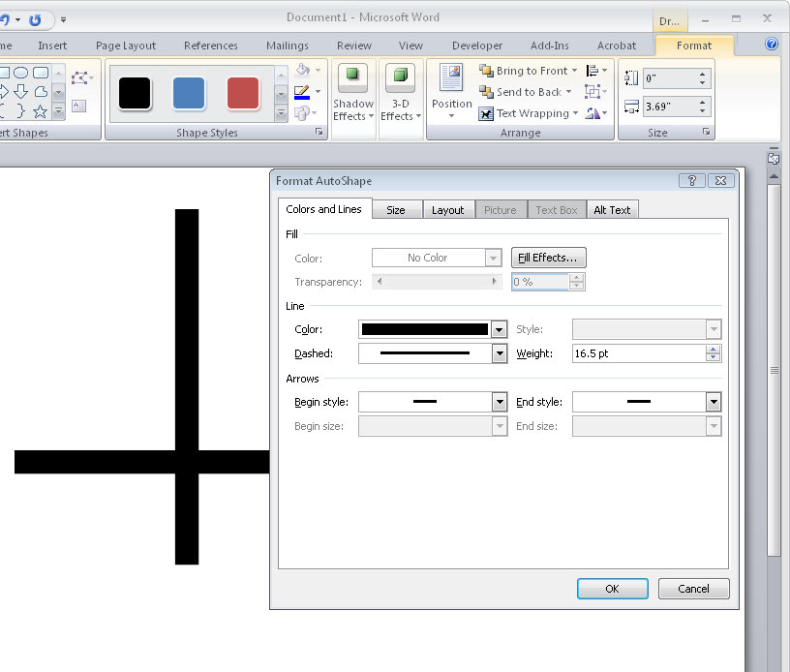The width and height of the screenshot is (790, 672).
Task: Open the Align objects menu
Action: [x=596, y=71]
